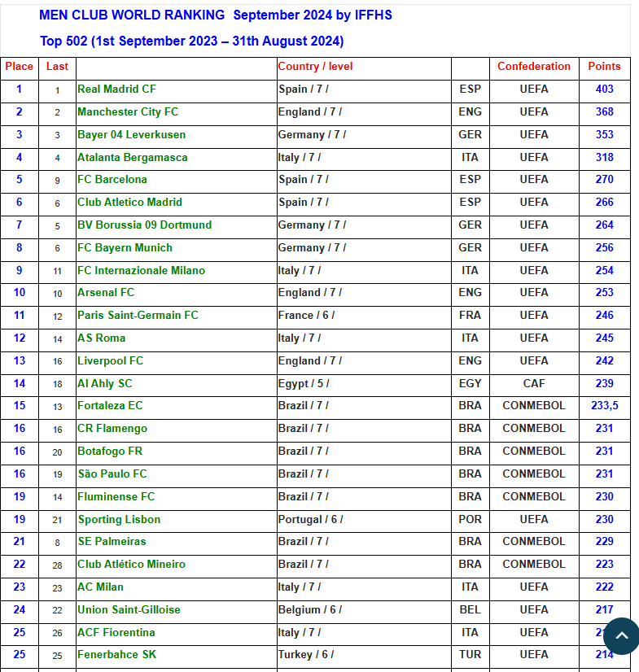Click the 'CR Flamengo' cell
Screen dimensions: 639x672
coord(177,429)
